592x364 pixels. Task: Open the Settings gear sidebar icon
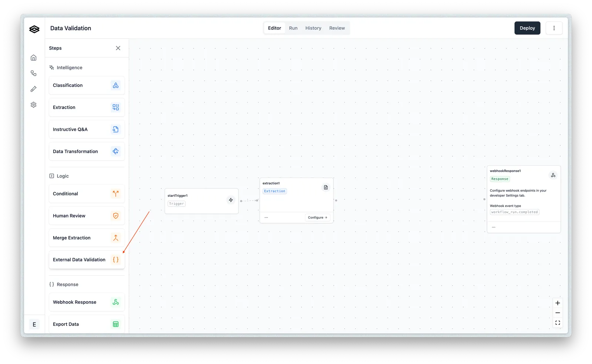click(x=34, y=105)
